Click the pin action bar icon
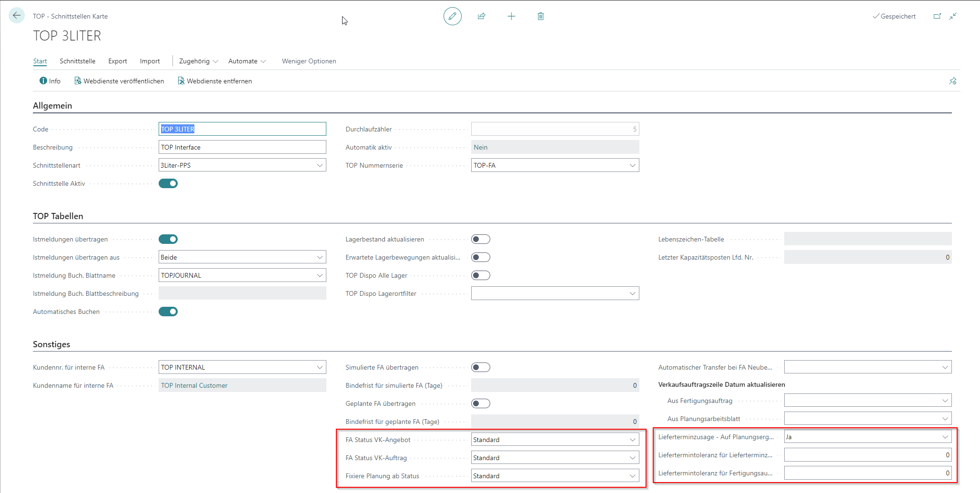Screen dimensions: 980x493 pyautogui.click(x=952, y=81)
